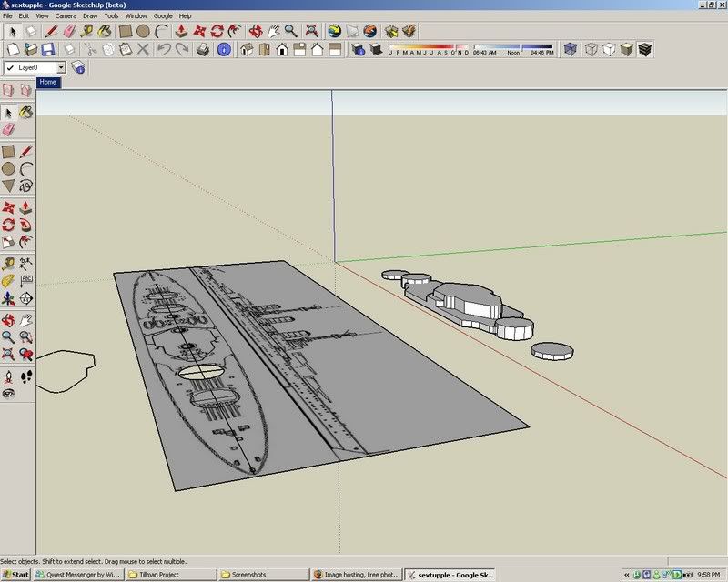728x582 pixels.
Task: Open the Tools menu
Action: coord(111,15)
